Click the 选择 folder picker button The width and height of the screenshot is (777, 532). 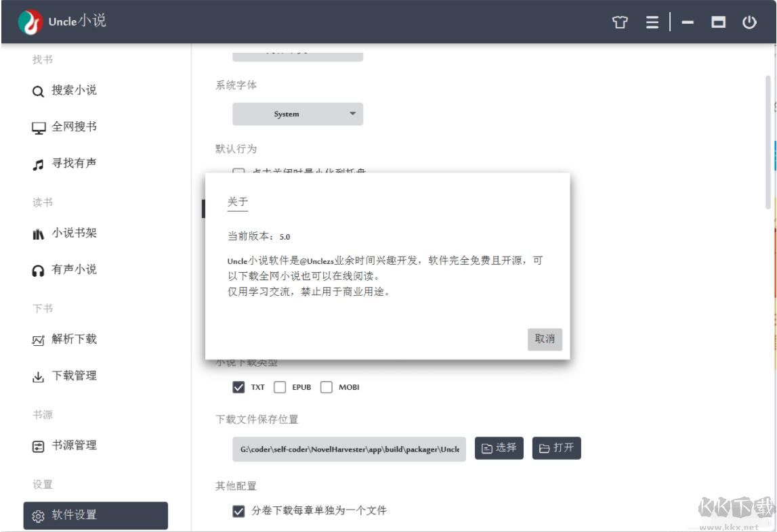tap(499, 447)
